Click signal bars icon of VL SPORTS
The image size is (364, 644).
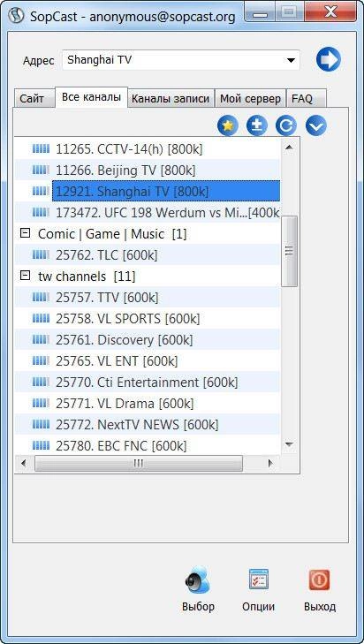point(41,318)
